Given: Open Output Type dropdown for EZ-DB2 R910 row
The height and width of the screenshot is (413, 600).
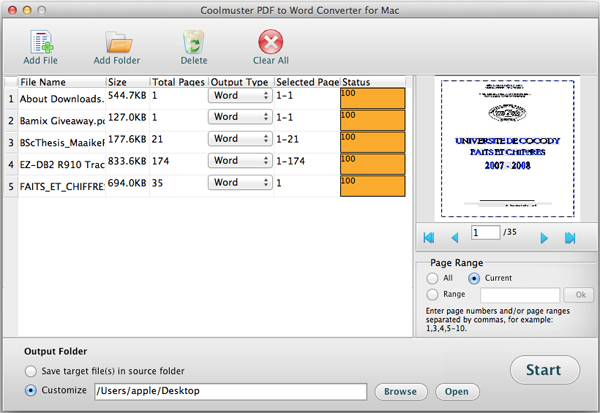Looking at the screenshot, I should 240,160.
